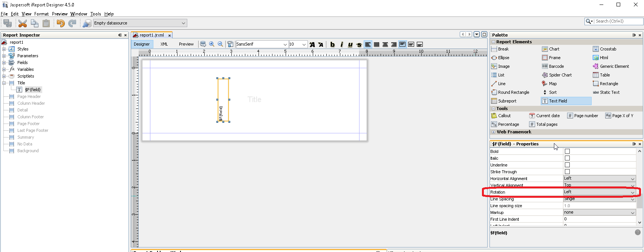
Task: Click the format painter icon before font box
Action: tap(230, 44)
